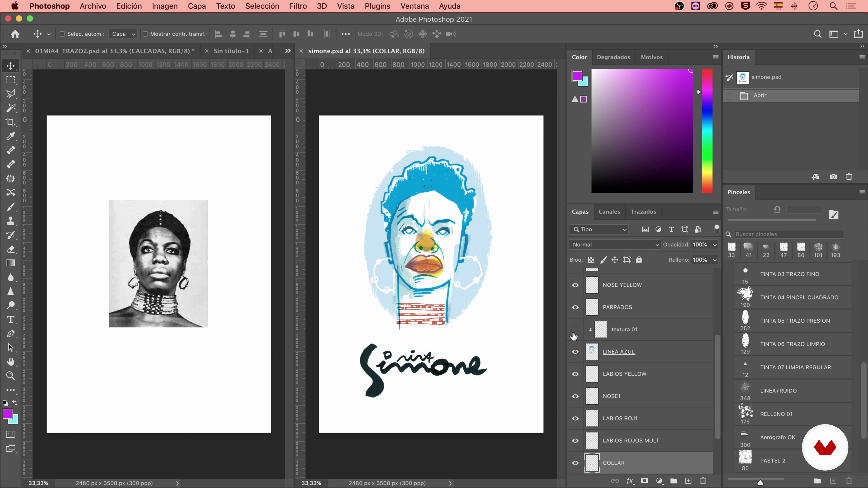Select the PASTEL 2 brush
Viewport: 868px width, 488px height.
point(793,460)
